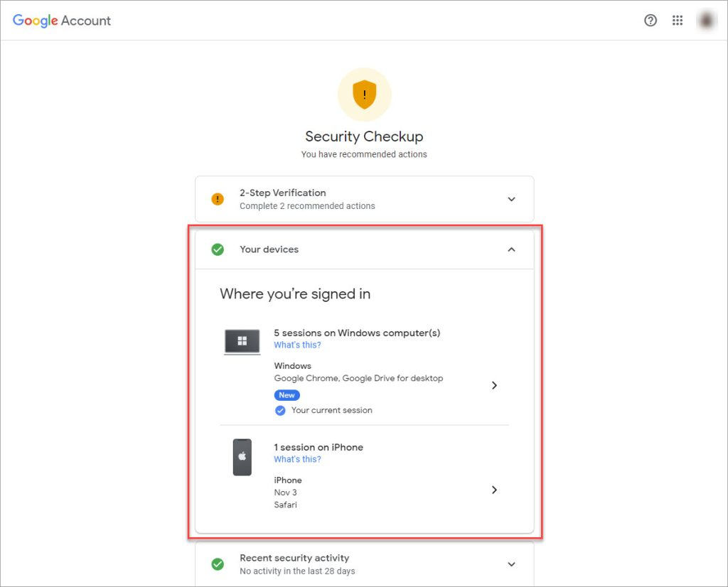Click the blue current session check icon
The width and height of the screenshot is (728, 587).
pos(280,410)
